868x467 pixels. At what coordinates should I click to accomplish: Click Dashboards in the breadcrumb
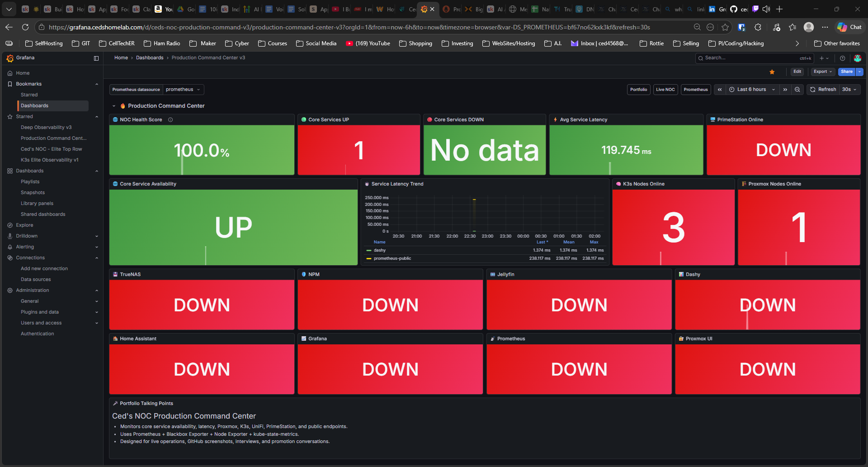(x=150, y=58)
